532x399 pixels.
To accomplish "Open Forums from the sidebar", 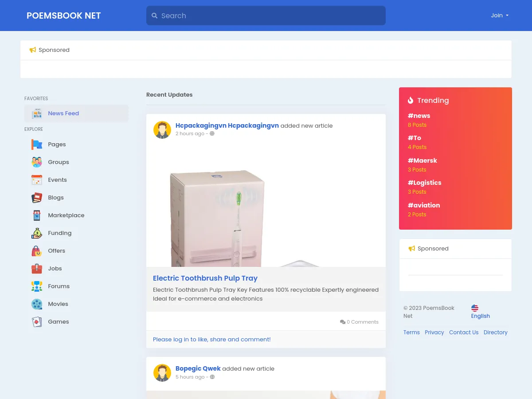I will click(59, 286).
